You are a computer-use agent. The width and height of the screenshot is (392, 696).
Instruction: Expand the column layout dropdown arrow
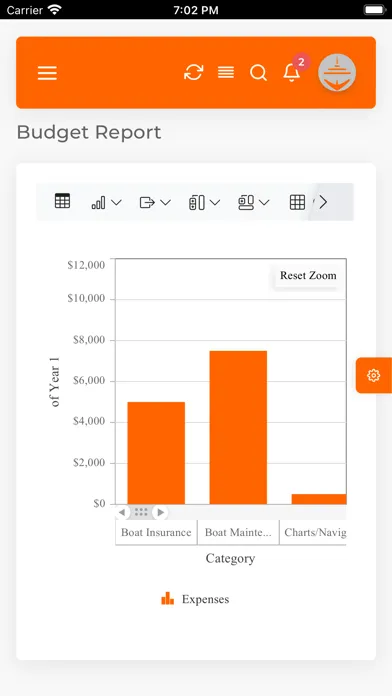pos(215,202)
